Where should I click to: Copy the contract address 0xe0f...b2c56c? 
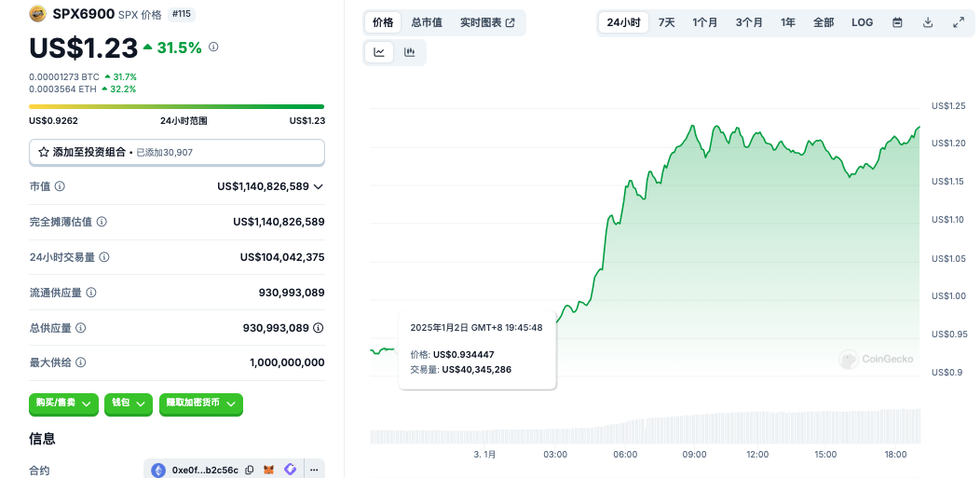coord(250,470)
